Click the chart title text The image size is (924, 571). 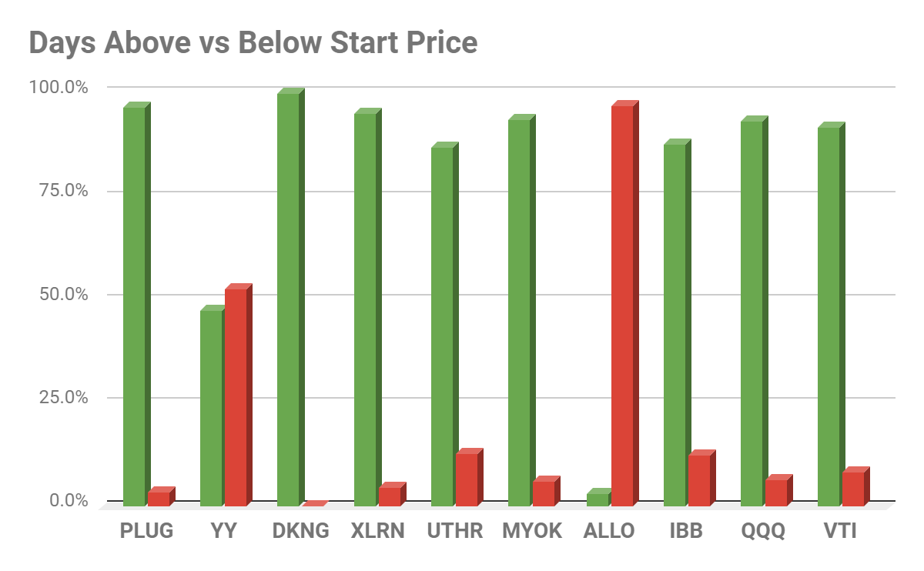click(253, 43)
